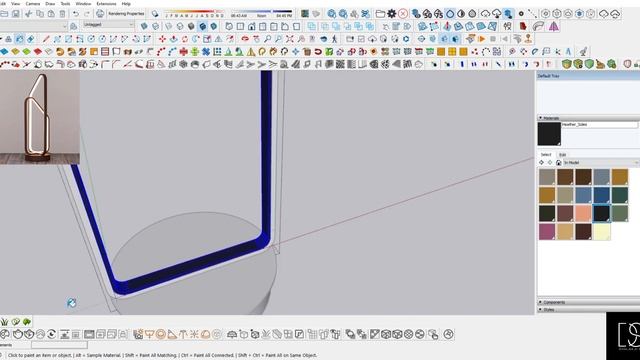The width and height of the screenshot is (640, 360).
Task: Open the Extensions menu
Action: pos(106,3)
